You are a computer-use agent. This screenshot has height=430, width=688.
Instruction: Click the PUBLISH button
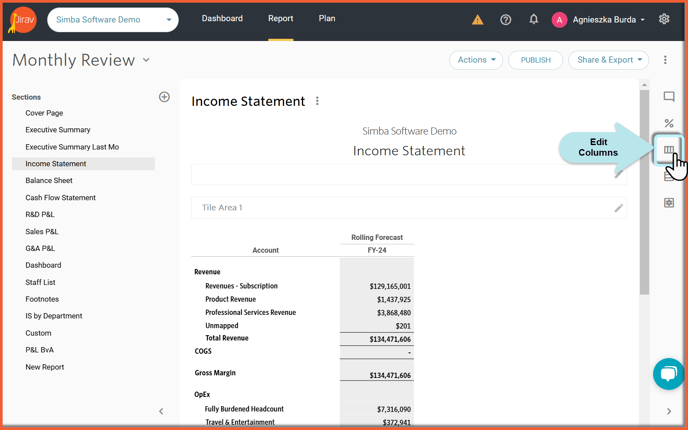pos(535,60)
